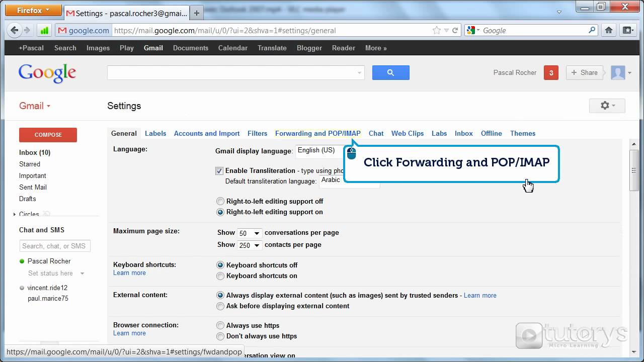Open Sent Mail folder

point(33,187)
